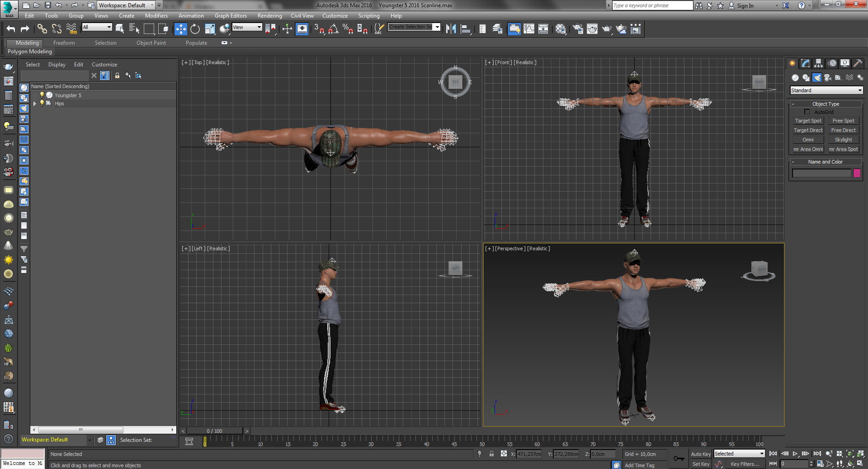Activate the Select and Uniform Scale tool
The image size is (868, 469).
tap(210, 29)
